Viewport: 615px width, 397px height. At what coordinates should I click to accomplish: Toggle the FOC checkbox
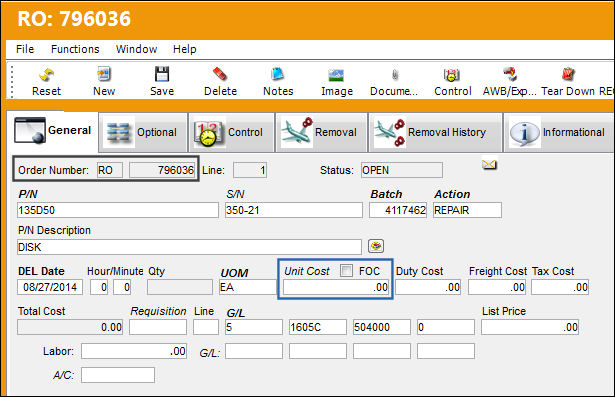(x=346, y=270)
